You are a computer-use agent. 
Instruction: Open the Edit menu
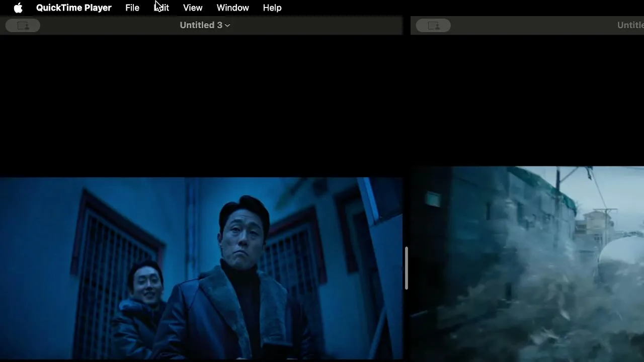coord(162,8)
